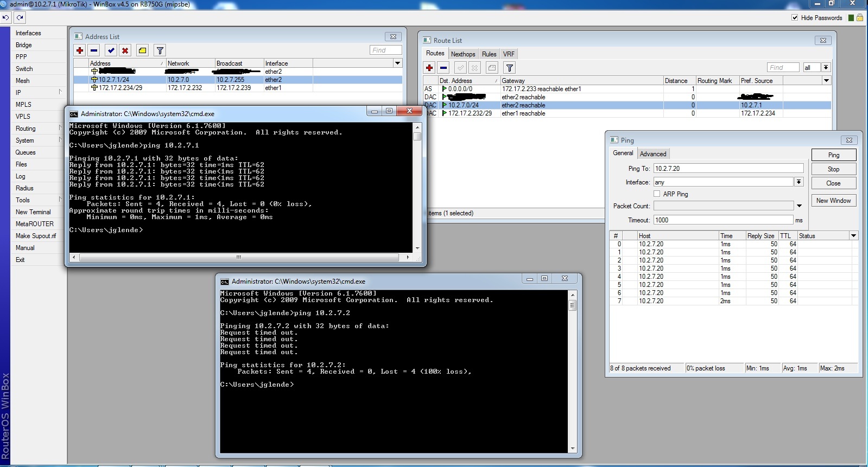Open the 'all' filter dropdown in Route List
Viewport: 868px width, 467px height.
826,67
